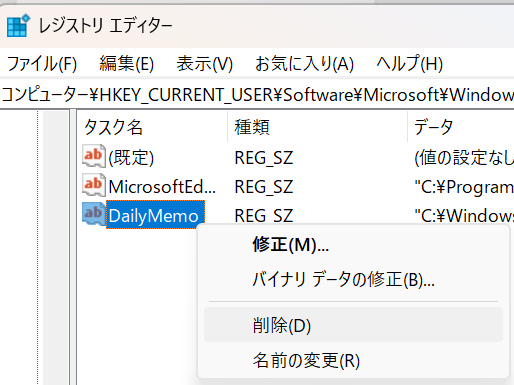Image resolution: width=514 pixels, height=385 pixels.
Task: Click the string icon beside DailyMemo value
Action: point(94,214)
